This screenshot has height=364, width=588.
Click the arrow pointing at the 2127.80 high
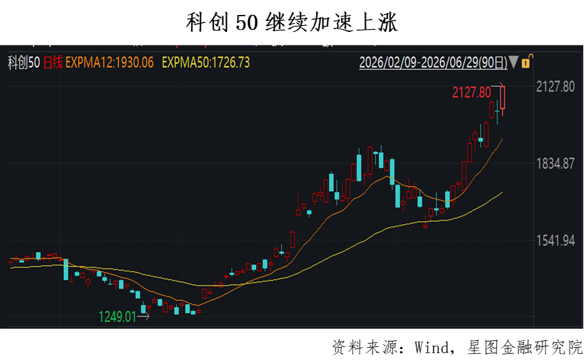coord(498,86)
